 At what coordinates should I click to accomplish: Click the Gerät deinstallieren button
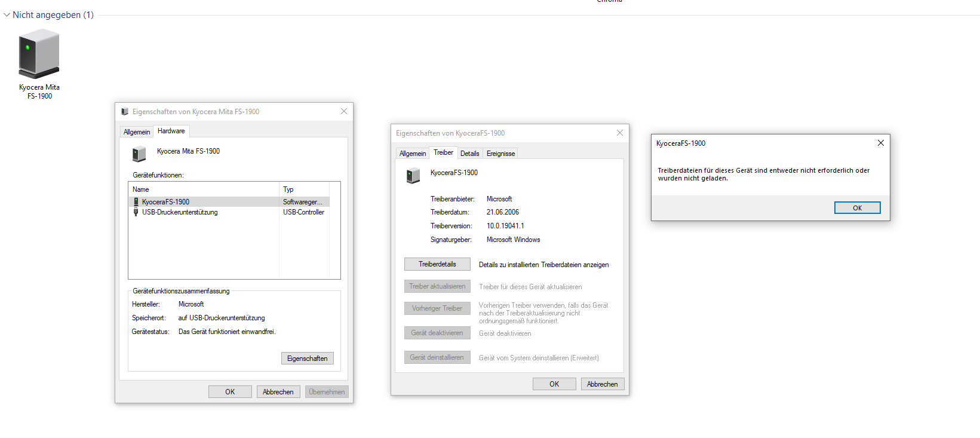[x=437, y=357]
